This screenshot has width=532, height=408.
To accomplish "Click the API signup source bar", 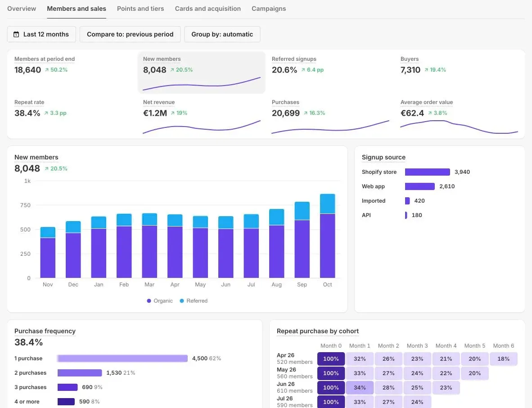I will point(406,215).
